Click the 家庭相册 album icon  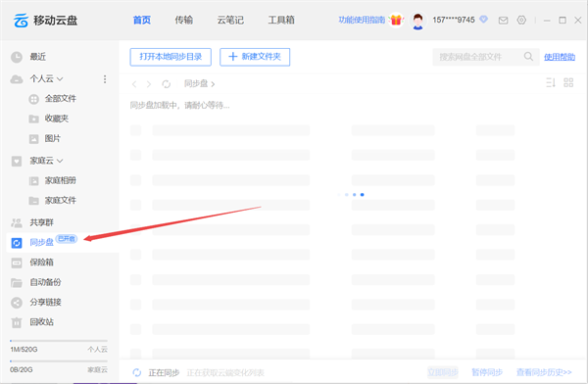tap(33, 181)
